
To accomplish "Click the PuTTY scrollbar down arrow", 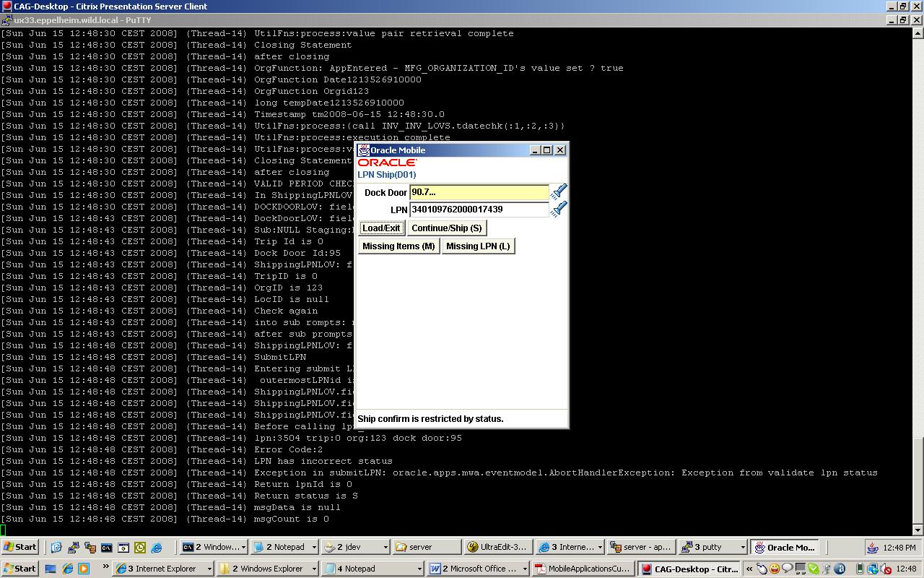I will tap(918, 529).
